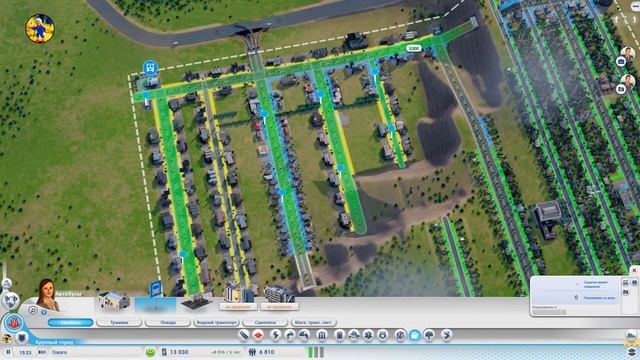Image resolution: width=640 pixels, height=360 pixels.
Task: Open the health services icon
Action: click(368, 335)
